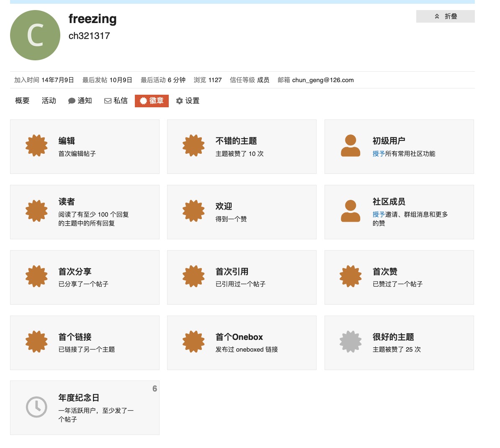This screenshot has height=448, width=500.
Task: Click the count 6 on 年度纪念日 badge
Action: (155, 388)
